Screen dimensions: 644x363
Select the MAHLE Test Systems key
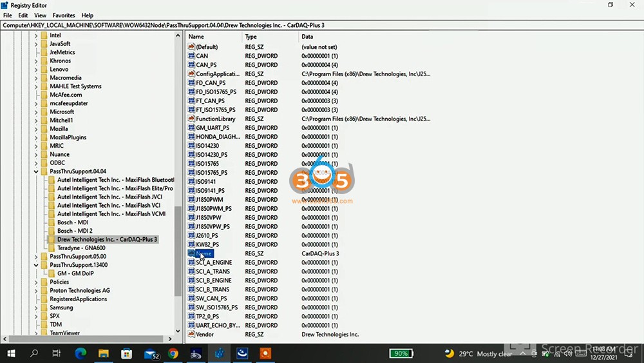[75, 86]
